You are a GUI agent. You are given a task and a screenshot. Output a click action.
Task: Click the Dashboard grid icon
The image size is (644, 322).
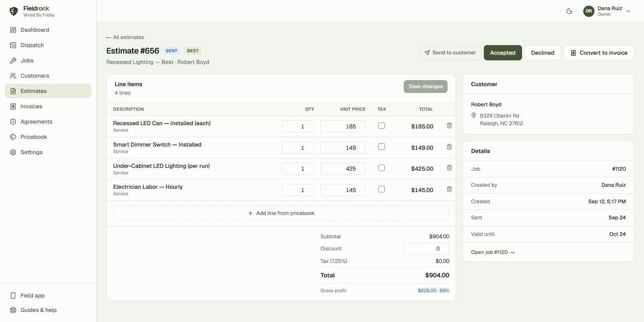13,30
